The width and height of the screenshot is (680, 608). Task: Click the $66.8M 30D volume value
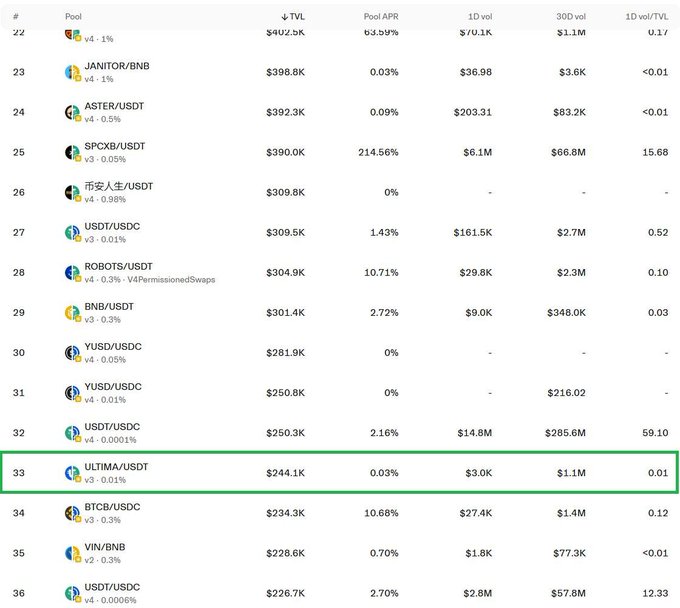(x=568, y=152)
